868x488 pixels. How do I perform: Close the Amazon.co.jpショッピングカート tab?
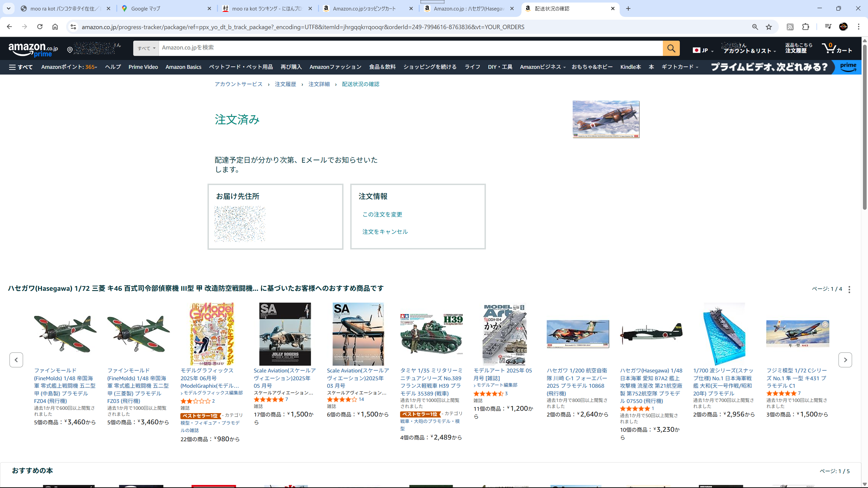coord(411,8)
